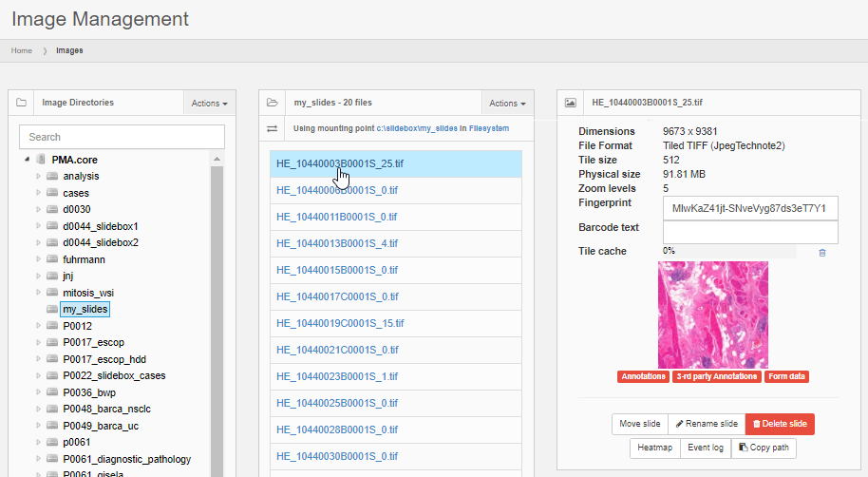
Task: Open Actions dropdown in my_slides panel
Action: click(x=508, y=103)
